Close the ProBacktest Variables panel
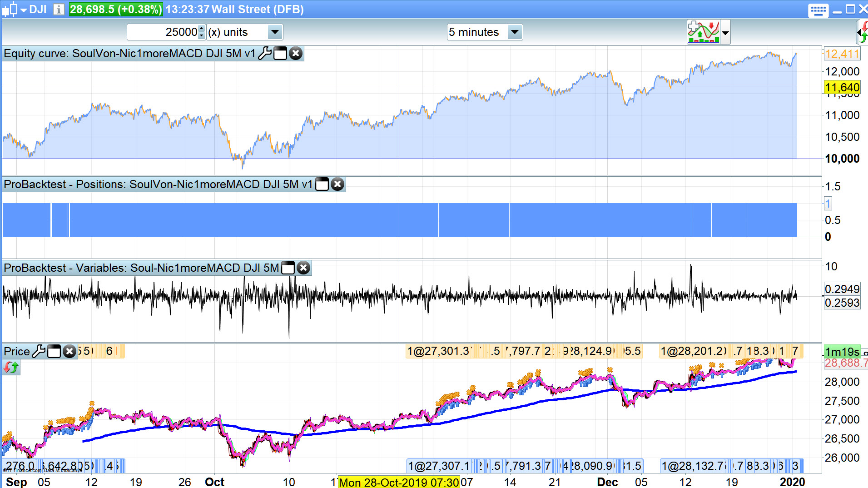The height and width of the screenshot is (488, 868). 303,268
